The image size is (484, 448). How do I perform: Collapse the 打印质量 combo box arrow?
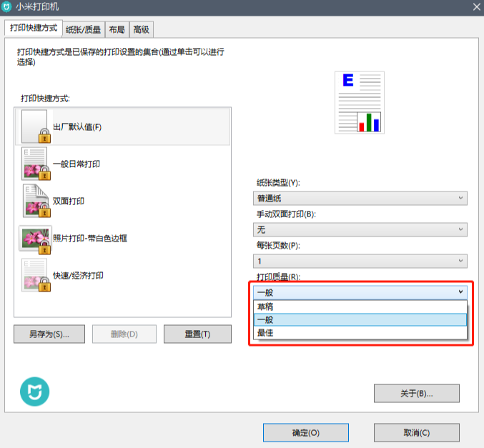pos(460,292)
